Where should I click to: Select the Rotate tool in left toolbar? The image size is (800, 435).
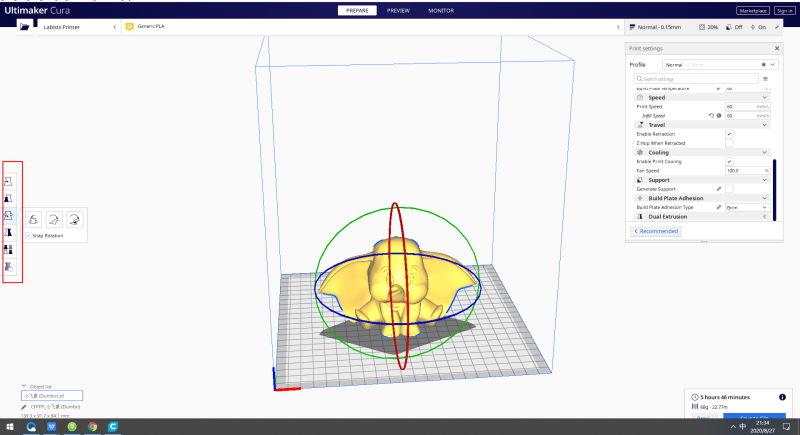pyautogui.click(x=8, y=216)
